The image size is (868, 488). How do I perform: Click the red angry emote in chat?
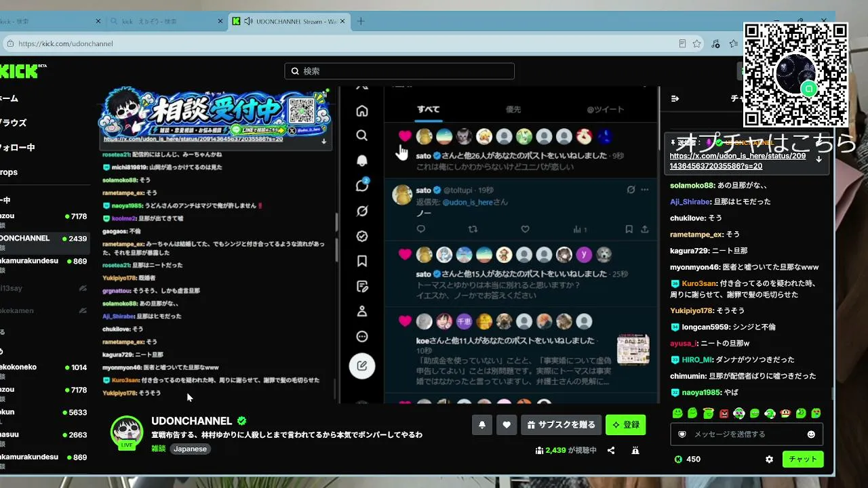coord(724,413)
